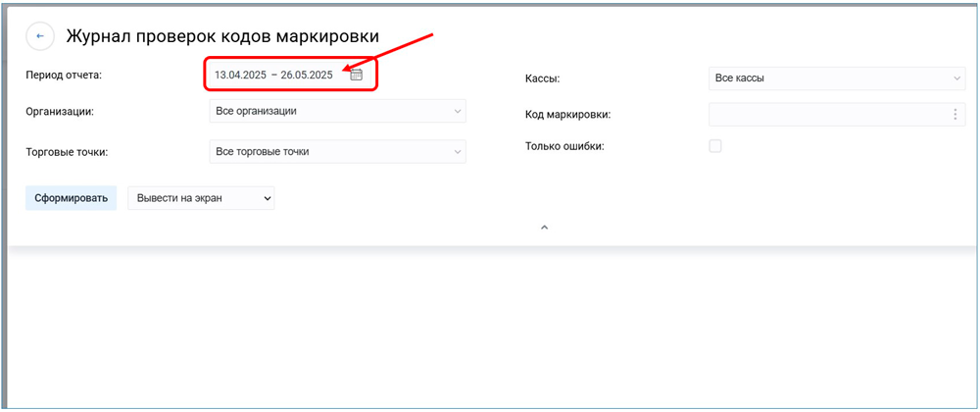Expand the Все кассы dropdown
980x412 pixels.
pos(836,78)
